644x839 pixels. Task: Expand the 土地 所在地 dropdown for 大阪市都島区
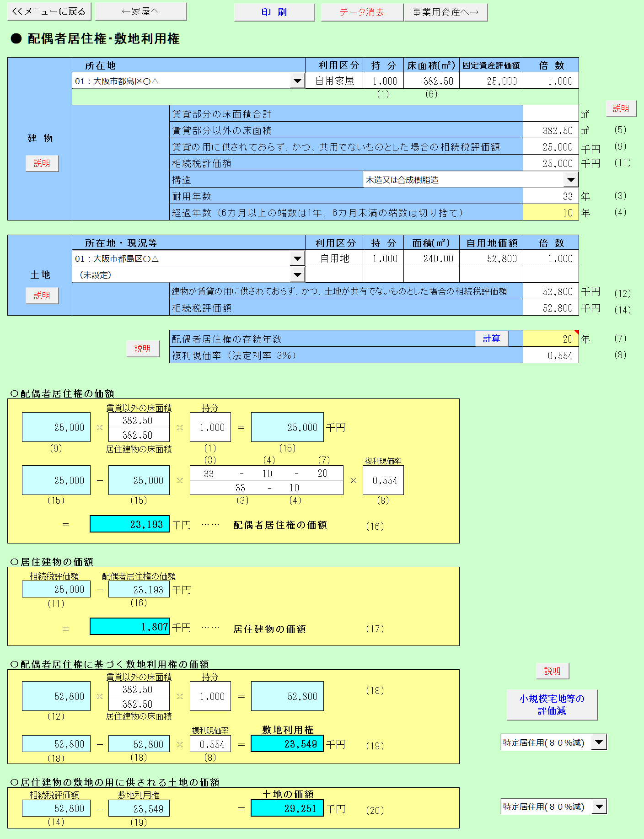[297, 259]
